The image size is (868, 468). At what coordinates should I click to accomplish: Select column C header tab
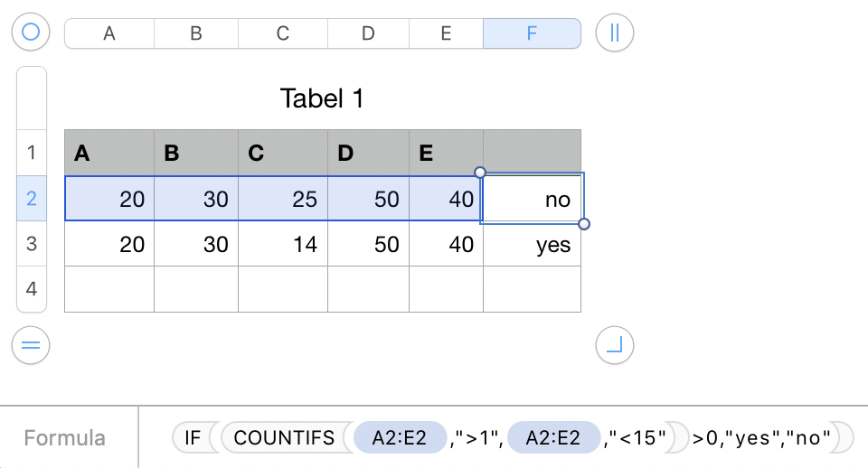pyautogui.click(x=282, y=33)
